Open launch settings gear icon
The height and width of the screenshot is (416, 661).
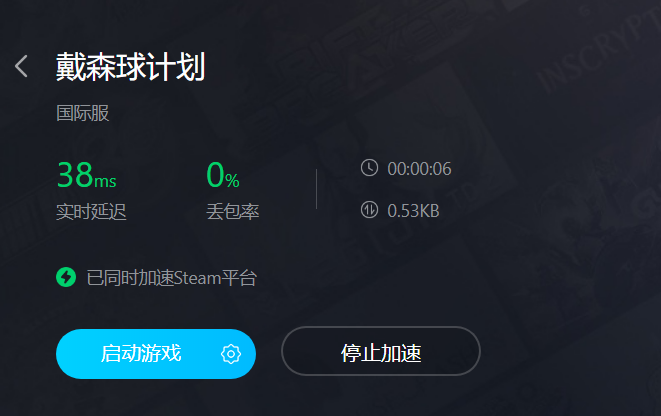coord(231,354)
